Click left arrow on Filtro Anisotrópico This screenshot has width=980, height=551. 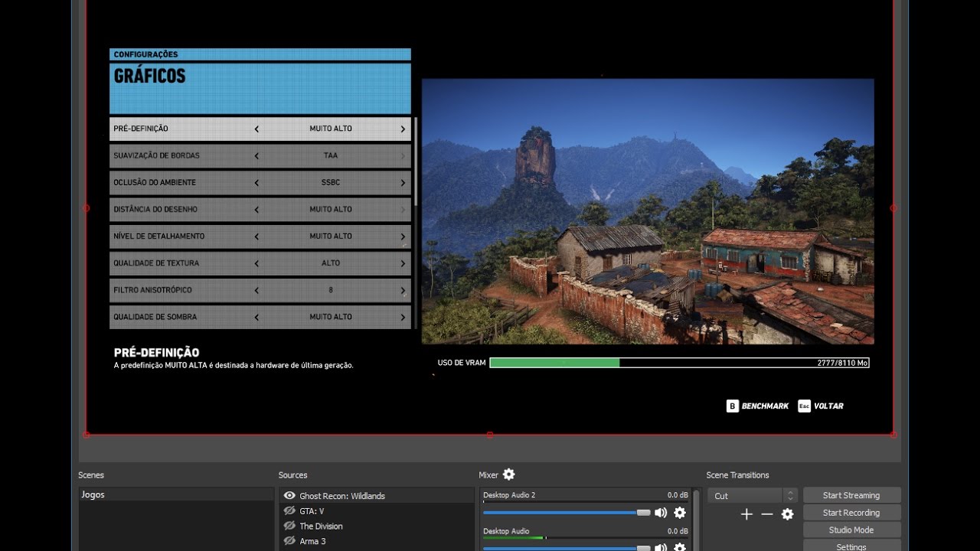pyautogui.click(x=256, y=290)
